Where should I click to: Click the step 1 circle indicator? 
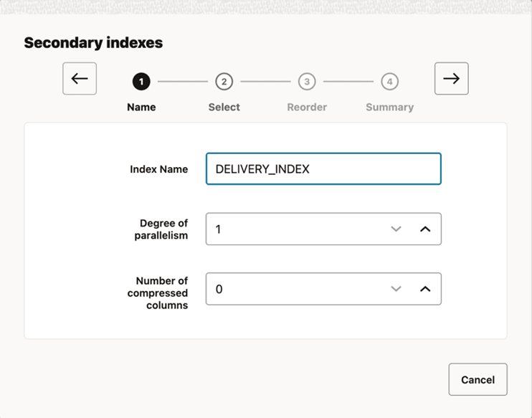click(141, 82)
